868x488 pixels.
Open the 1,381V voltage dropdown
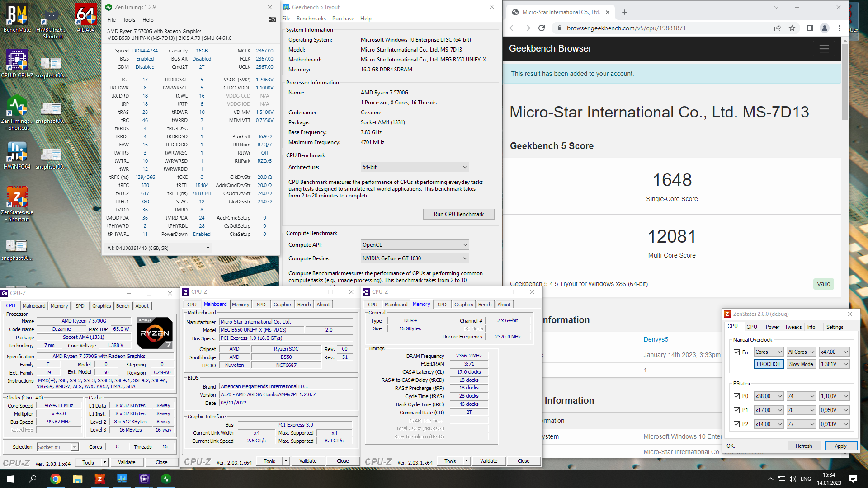coord(834,364)
